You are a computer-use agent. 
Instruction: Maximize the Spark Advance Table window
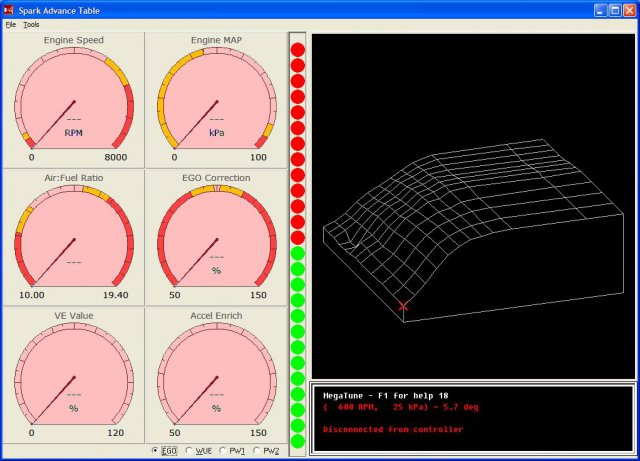[614, 9]
